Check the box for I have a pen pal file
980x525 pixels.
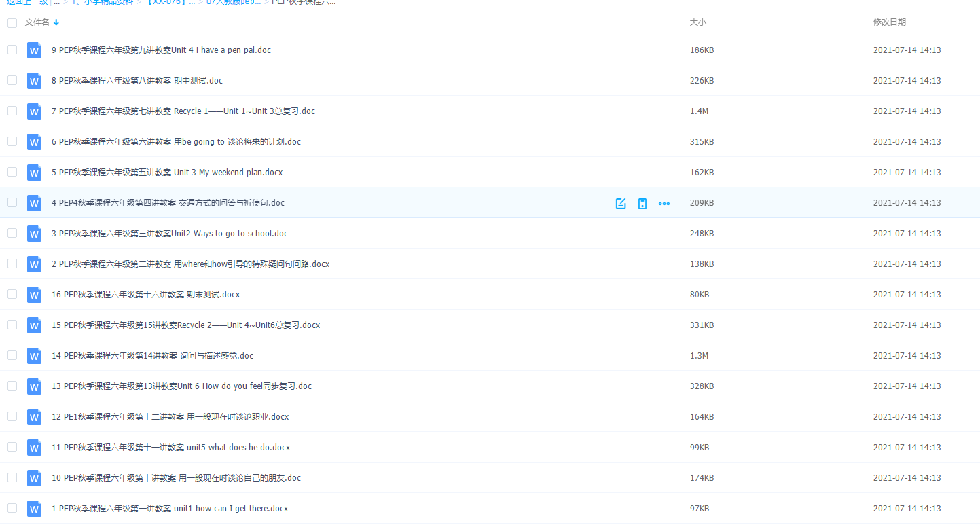(12, 50)
